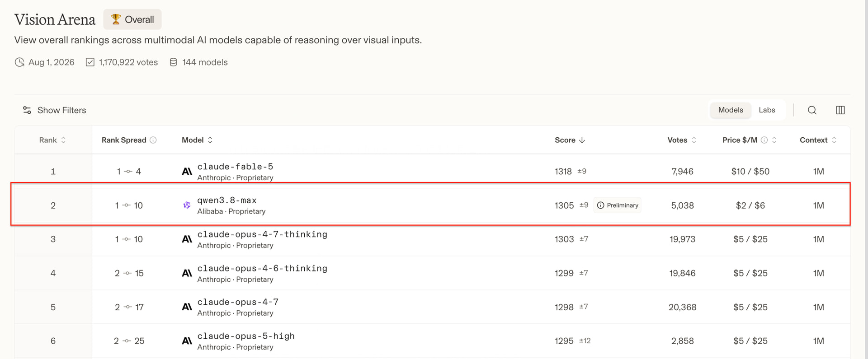The image size is (868, 359).
Task: Click the rank spread 2 to 25 cell
Action: [x=129, y=341]
